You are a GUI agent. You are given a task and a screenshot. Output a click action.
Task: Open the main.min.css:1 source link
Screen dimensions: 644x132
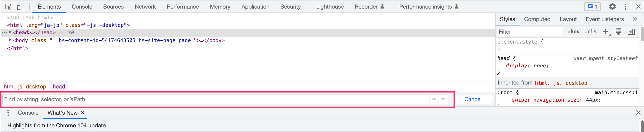pyautogui.click(x=616, y=93)
